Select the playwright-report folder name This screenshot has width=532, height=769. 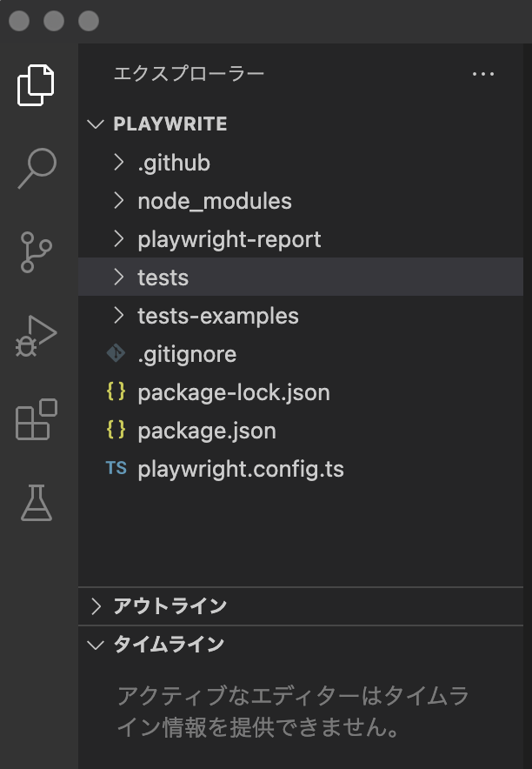point(229,239)
